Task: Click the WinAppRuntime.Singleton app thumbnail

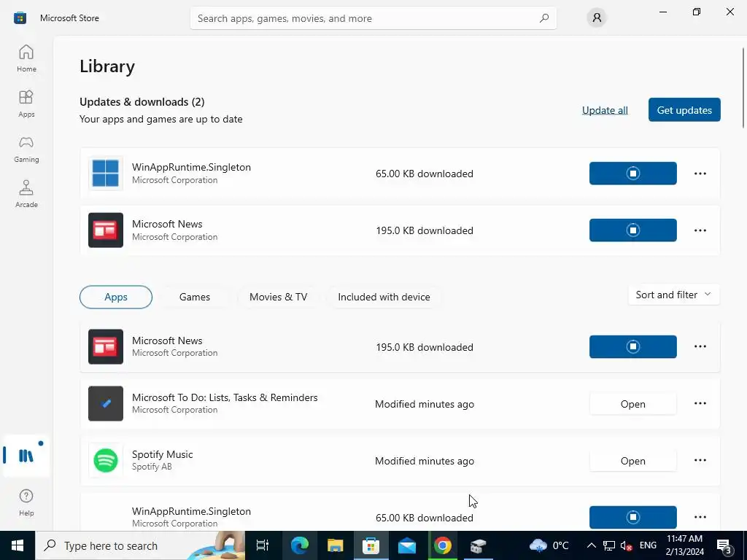Action: pos(105,174)
